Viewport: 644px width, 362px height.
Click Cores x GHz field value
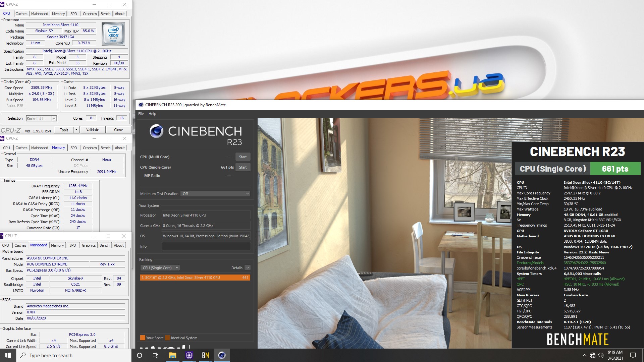[x=206, y=226]
